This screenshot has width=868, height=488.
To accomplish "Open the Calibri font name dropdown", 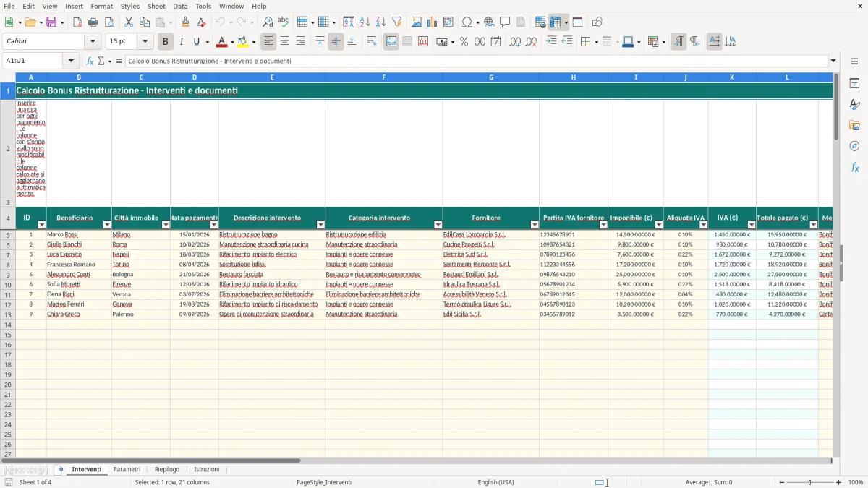I will click(93, 42).
